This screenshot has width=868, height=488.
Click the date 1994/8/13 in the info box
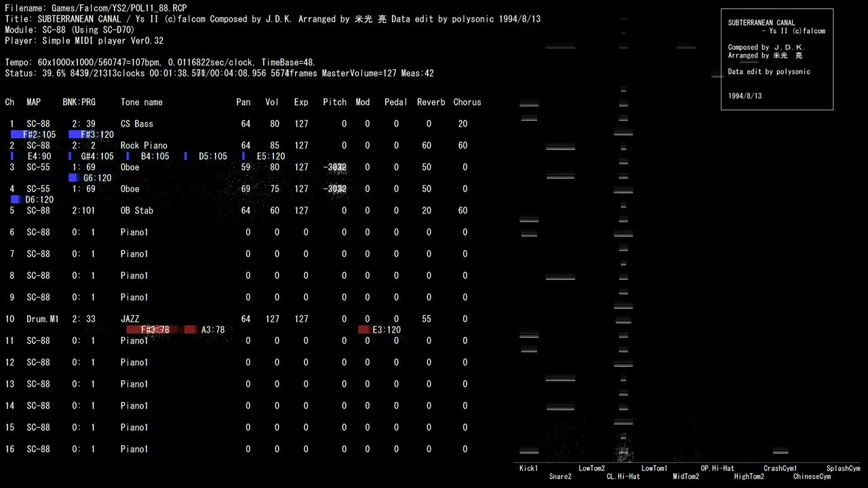point(745,96)
